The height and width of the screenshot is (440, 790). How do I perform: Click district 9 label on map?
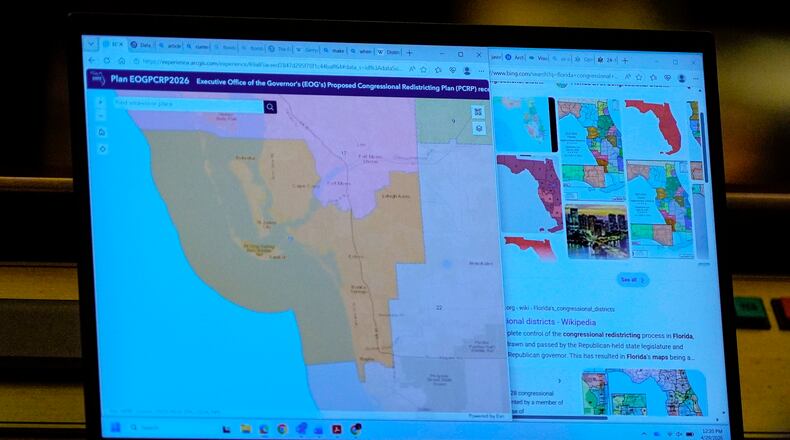tap(453, 121)
